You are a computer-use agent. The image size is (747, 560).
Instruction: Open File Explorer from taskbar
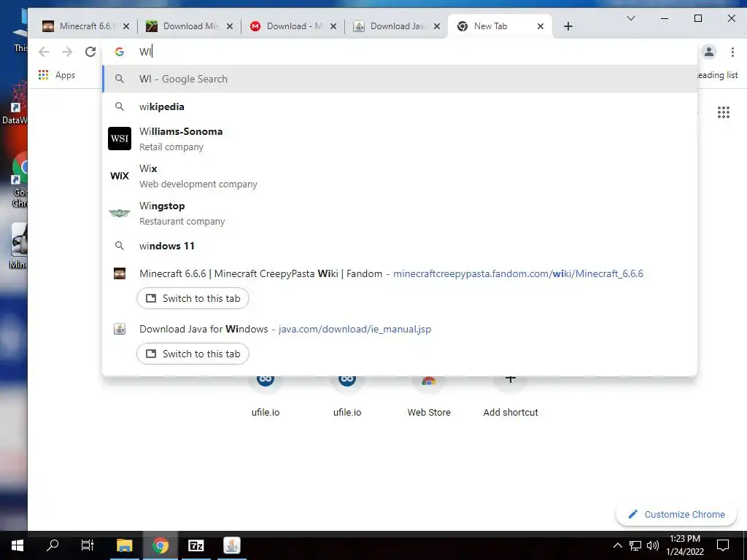124,545
